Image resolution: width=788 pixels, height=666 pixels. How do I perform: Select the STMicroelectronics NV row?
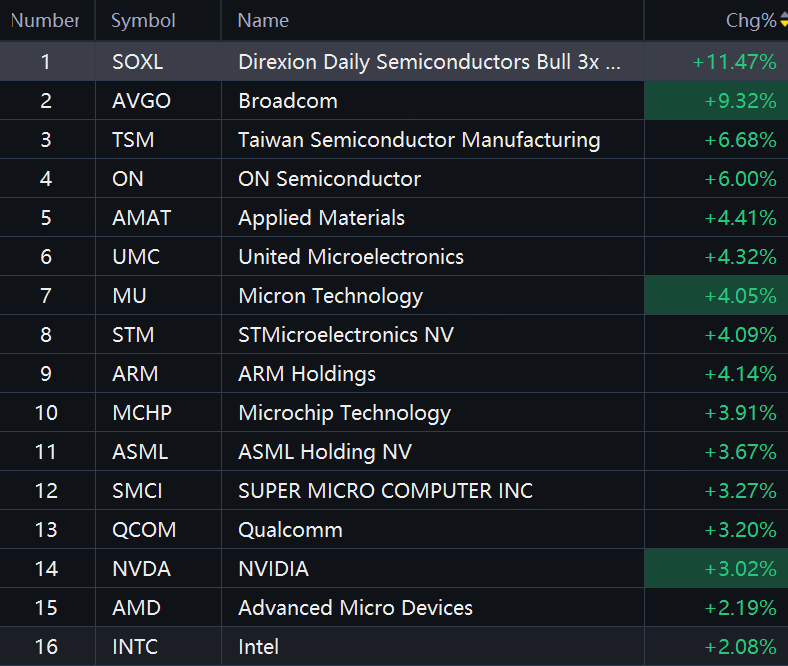tap(394, 335)
